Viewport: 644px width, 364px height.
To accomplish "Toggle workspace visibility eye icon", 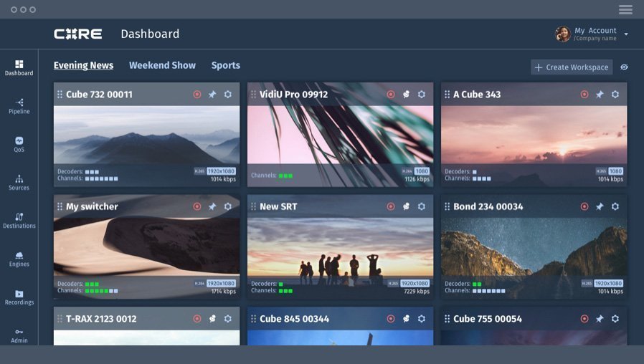I will tap(625, 67).
